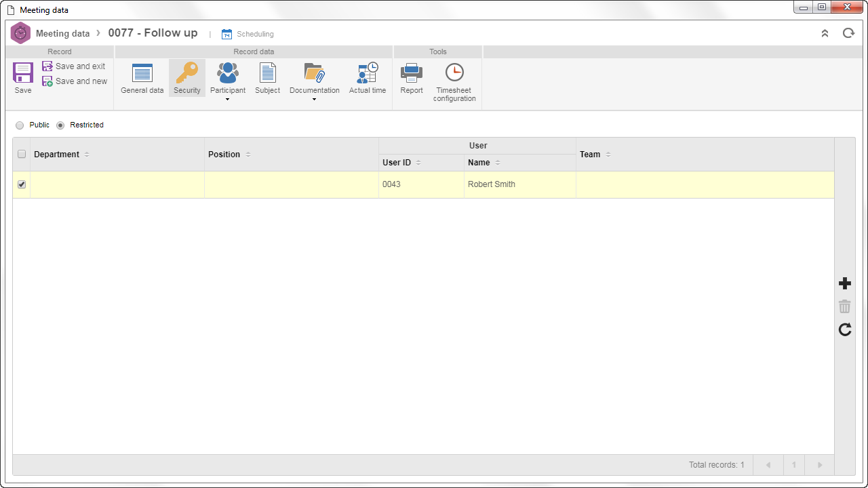The height and width of the screenshot is (488, 868).
Task: Click the plus icon to add record
Action: tap(845, 283)
